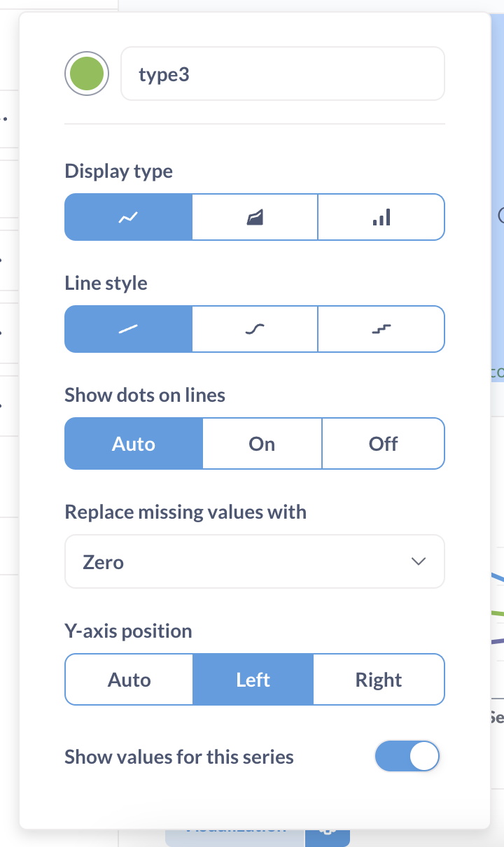Select the line chart display type
Screen dimensions: 504x847
(x=128, y=217)
